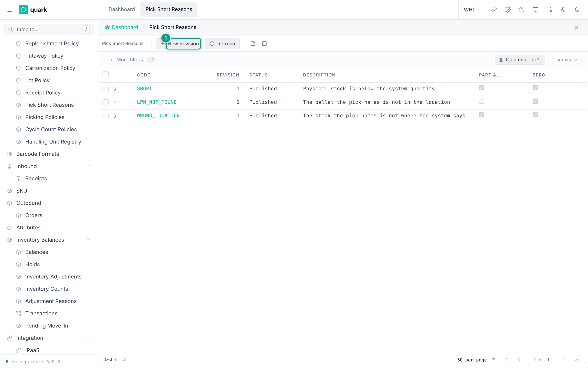Viewport: 588px width, 368px height.
Task: Go to previous page arrow
Action: [x=519, y=359]
